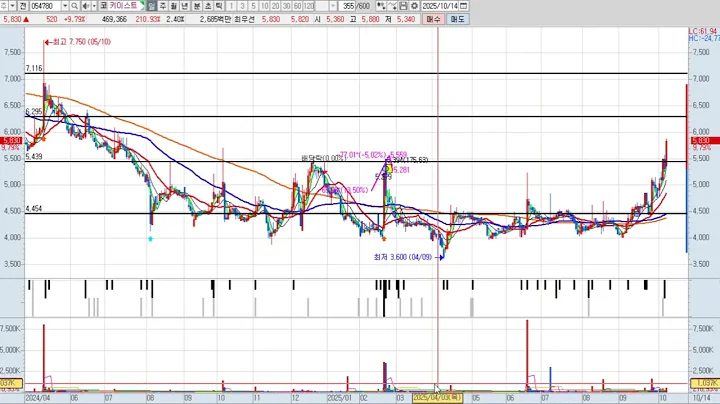
Task: Click the volume value 469,366
Action: [x=114, y=19]
